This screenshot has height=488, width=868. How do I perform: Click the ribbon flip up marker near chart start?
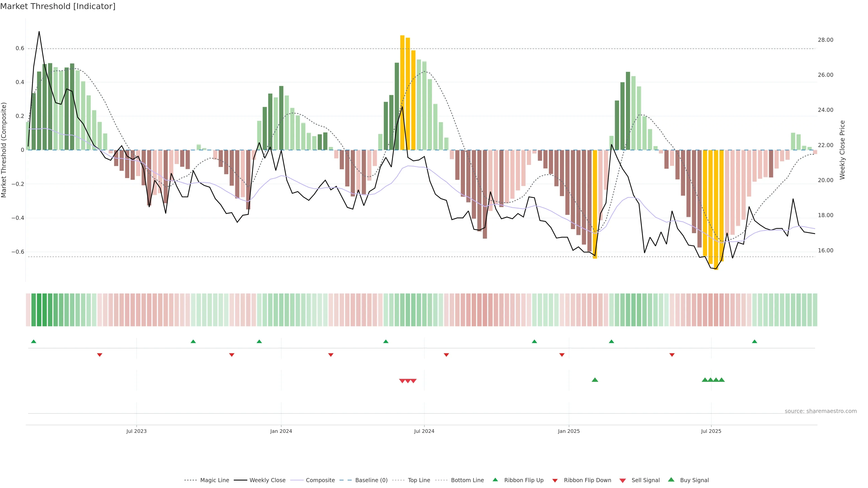(x=33, y=342)
